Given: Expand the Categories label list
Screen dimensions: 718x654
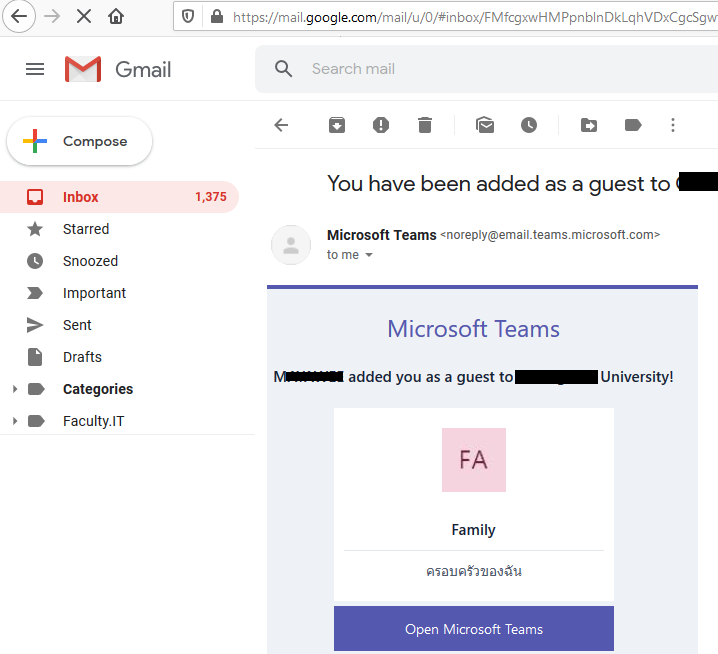Looking at the screenshot, I should (14, 389).
